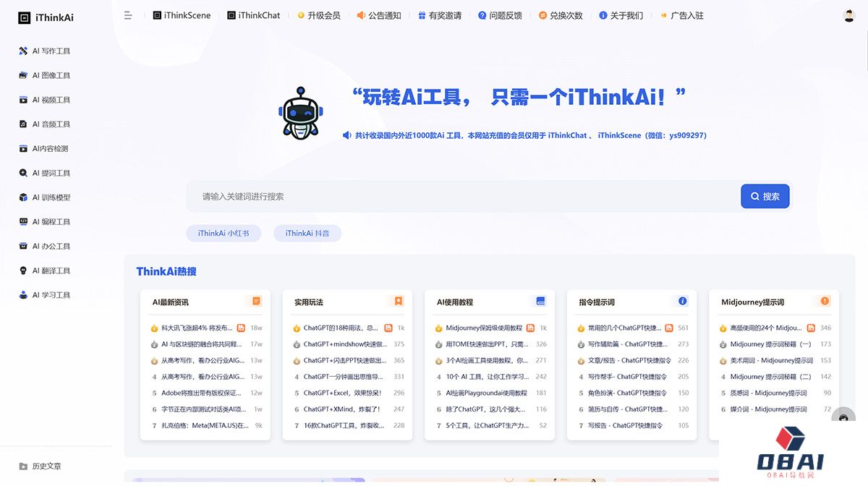Open article '3个AI绘画工具使用教程，你...'

[x=488, y=361]
